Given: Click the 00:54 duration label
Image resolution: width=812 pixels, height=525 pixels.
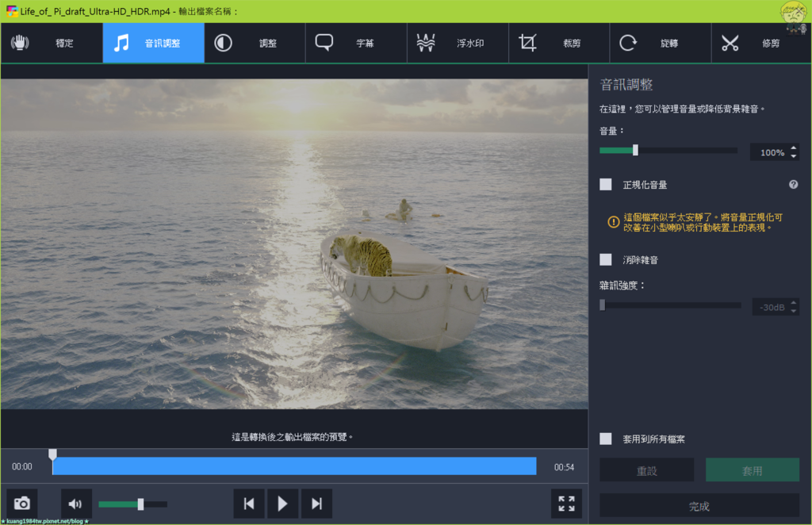Looking at the screenshot, I should tap(564, 467).
